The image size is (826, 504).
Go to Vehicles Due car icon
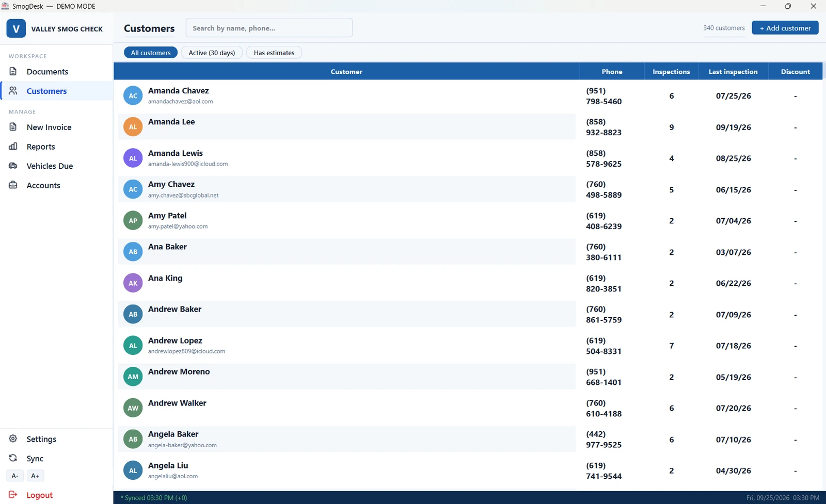(13, 166)
